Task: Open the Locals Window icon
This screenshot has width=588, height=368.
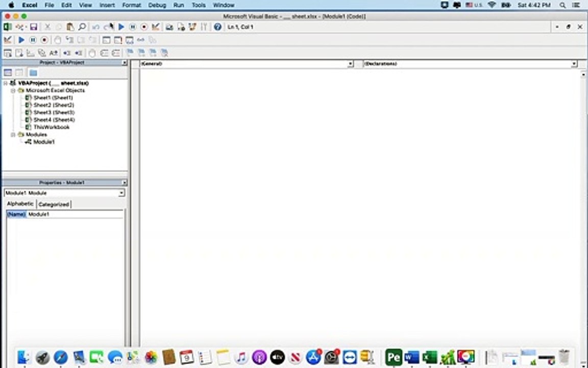Action: [x=106, y=40]
